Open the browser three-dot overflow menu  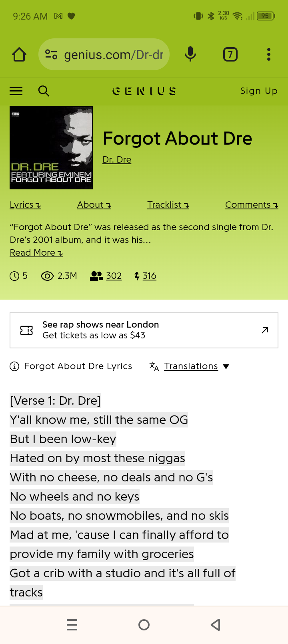point(269,54)
